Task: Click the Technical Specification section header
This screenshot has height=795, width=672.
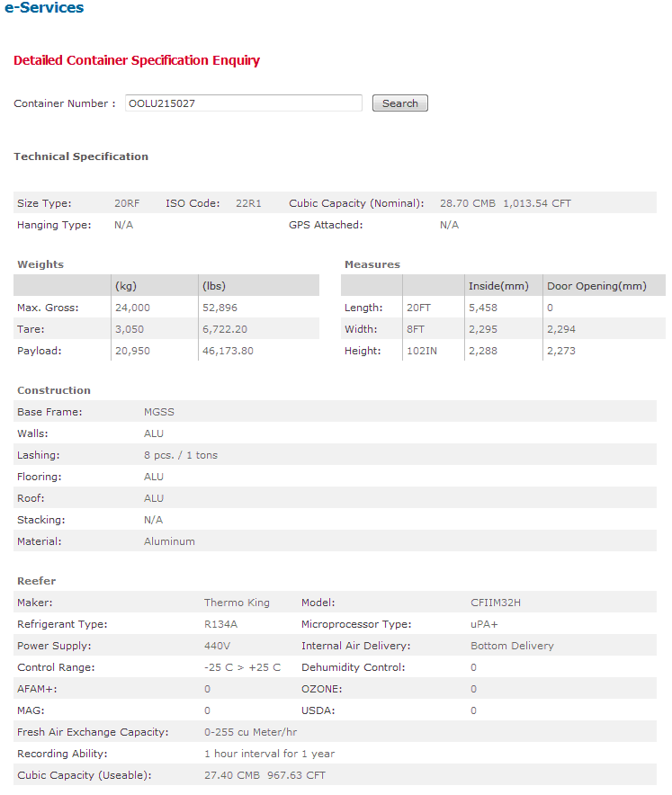Action: click(x=81, y=156)
